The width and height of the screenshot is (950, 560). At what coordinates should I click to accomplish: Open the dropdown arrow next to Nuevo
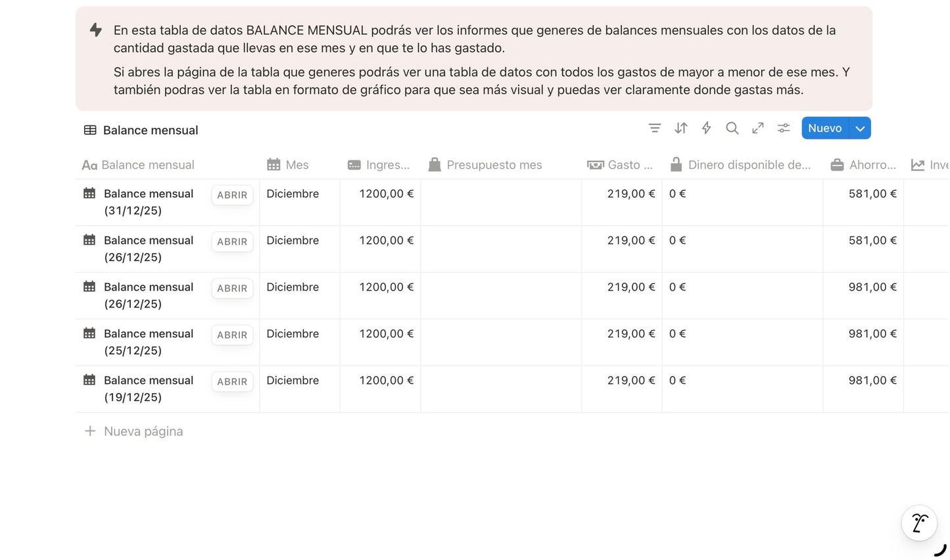(860, 128)
